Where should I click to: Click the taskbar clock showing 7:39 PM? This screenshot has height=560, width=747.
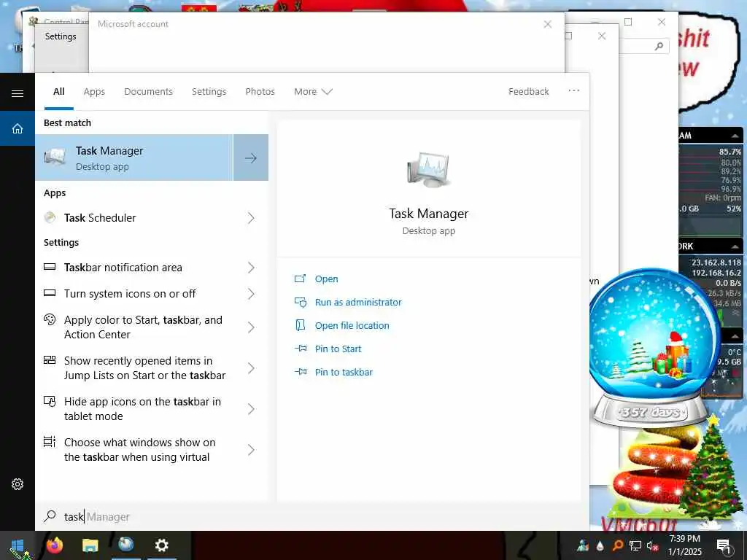click(684, 545)
